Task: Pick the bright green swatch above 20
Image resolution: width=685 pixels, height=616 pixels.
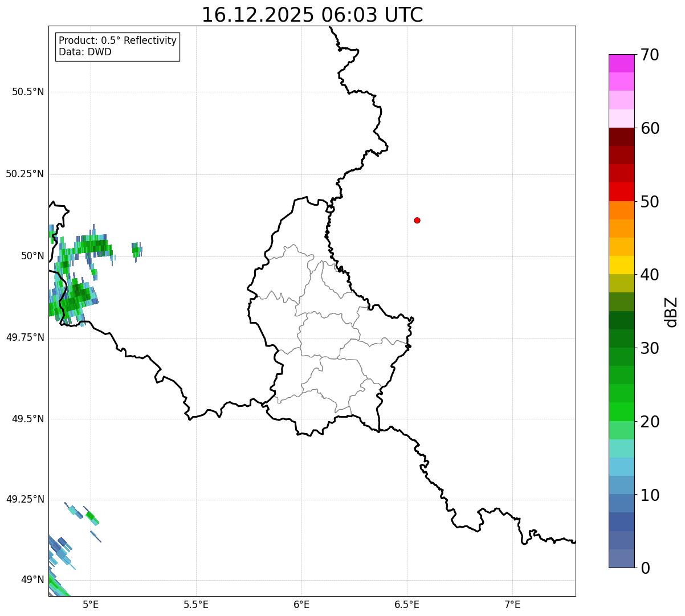Action: click(621, 411)
